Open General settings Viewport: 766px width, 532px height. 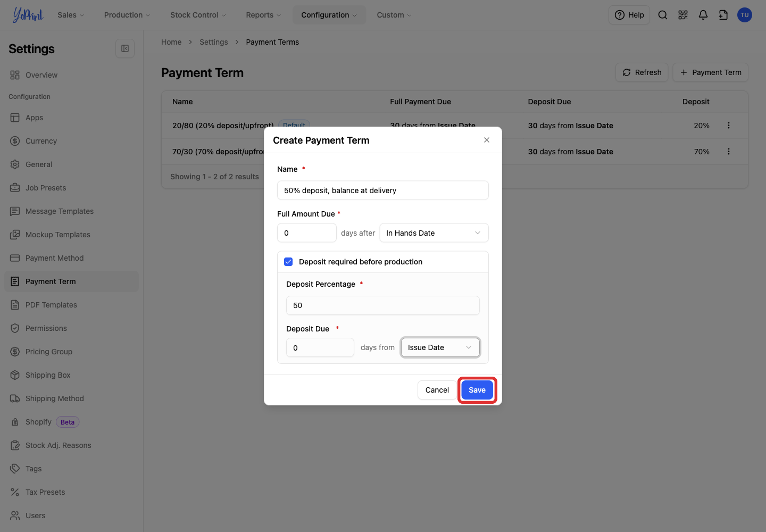[71, 164]
